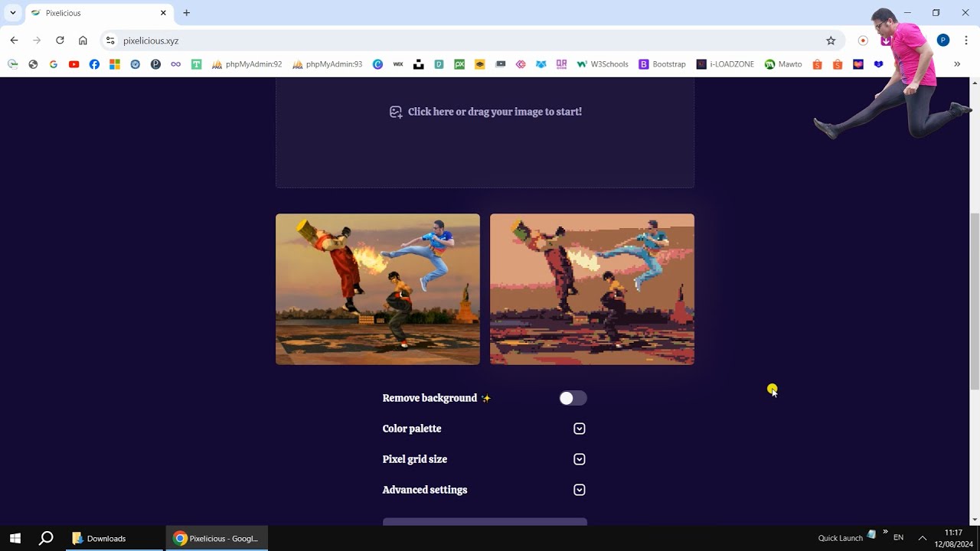The width and height of the screenshot is (980, 551).
Task: Open the Wix bookmark icon
Action: pos(398,64)
